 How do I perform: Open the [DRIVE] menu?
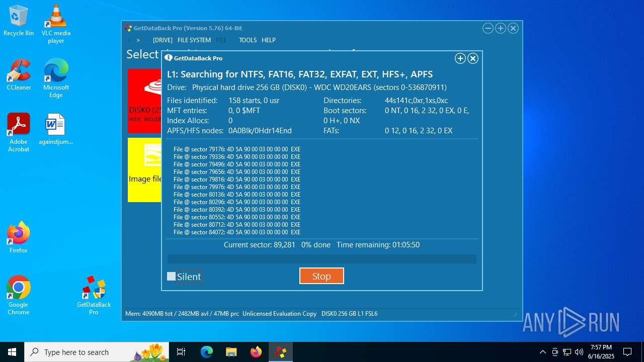[x=163, y=40]
